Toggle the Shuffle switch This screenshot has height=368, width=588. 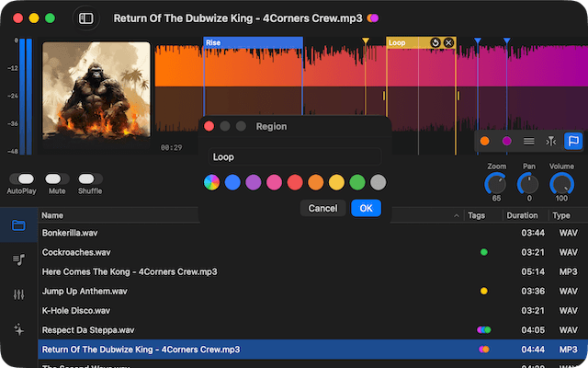click(x=90, y=178)
